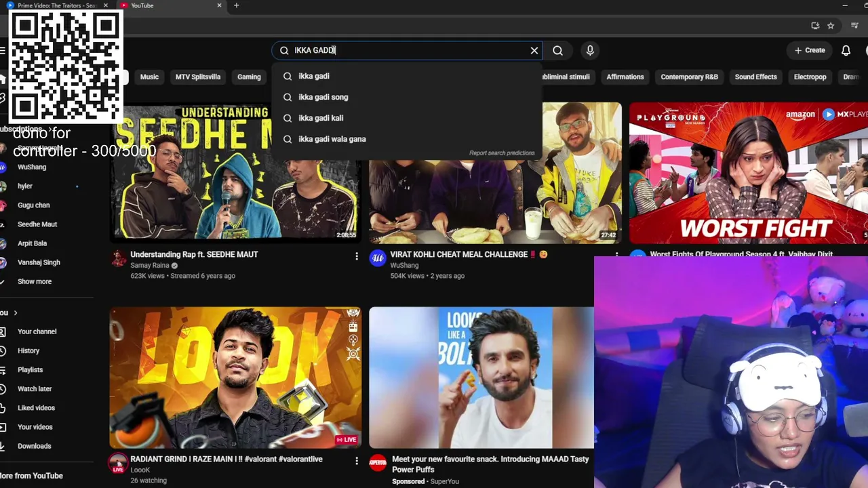Image resolution: width=868 pixels, height=488 pixels.
Task: Click SuperYou avatar beside the sponsored ad
Action: 378,463
